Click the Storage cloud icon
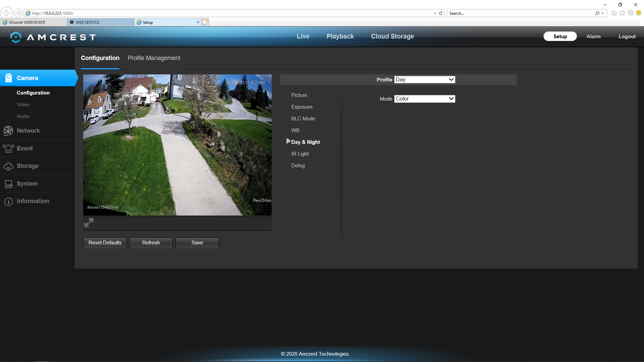Image resolution: width=644 pixels, height=362 pixels. [x=8, y=166]
